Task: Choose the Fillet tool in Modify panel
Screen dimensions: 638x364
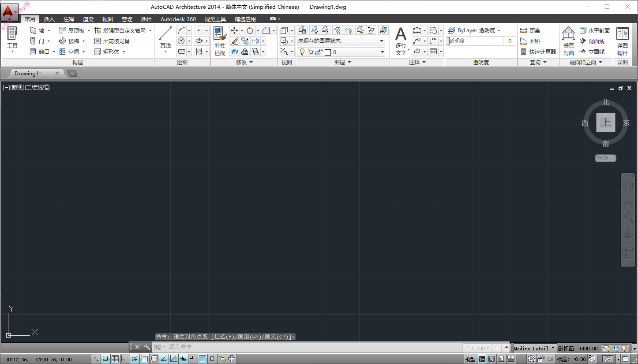Action: point(266,30)
